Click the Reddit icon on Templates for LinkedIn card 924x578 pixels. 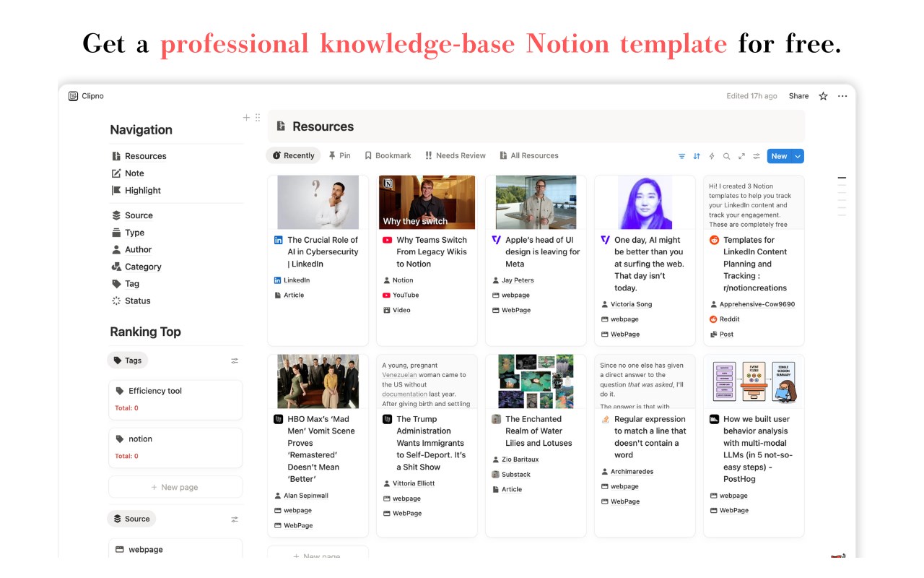pyautogui.click(x=715, y=240)
